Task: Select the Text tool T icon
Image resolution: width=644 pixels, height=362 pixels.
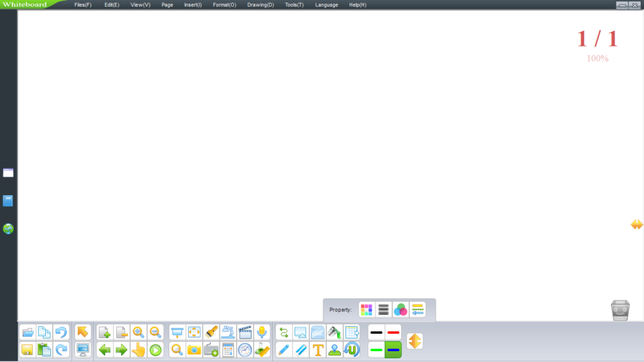Action: click(318, 349)
